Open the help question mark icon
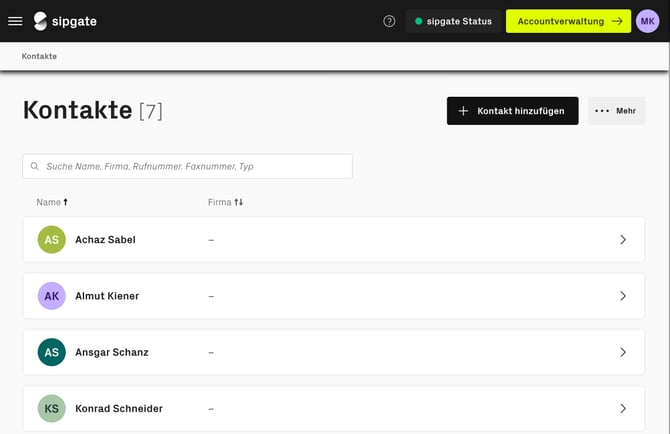Screen dimensions: 670x434 [389, 21]
